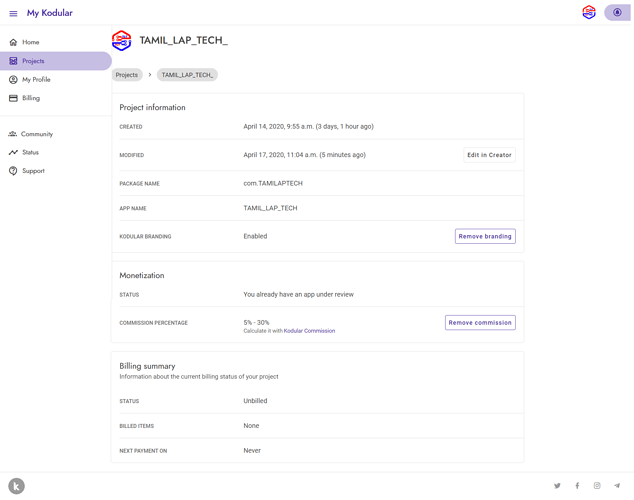The height and width of the screenshot is (500, 634).
Task: Open the Facebook footer icon
Action: [x=577, y=486]
